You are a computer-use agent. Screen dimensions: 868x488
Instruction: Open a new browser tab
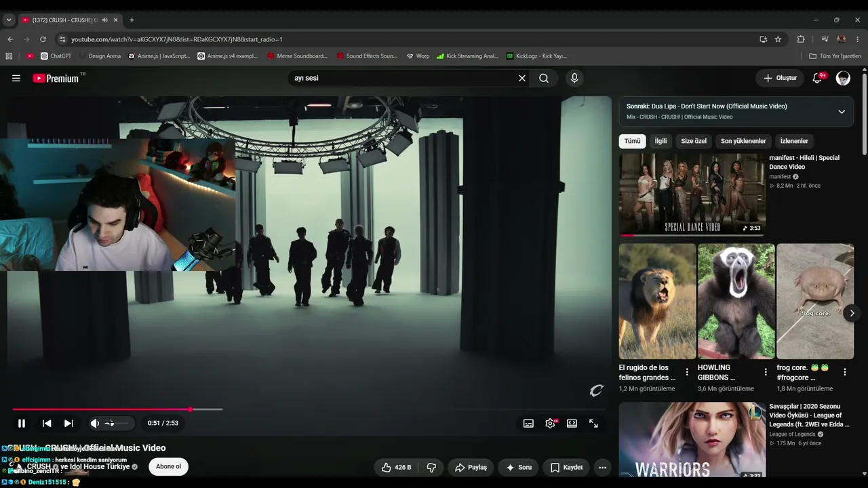click(x=132, y=20)
